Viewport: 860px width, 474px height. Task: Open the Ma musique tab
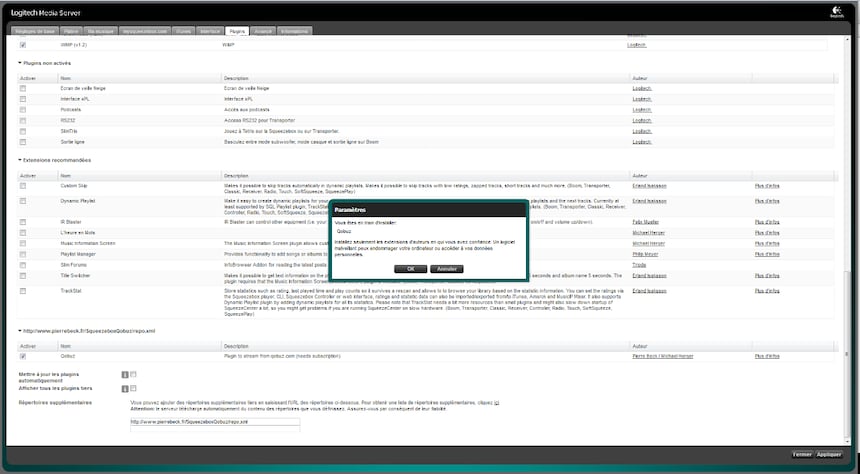(x=101, y=31)
